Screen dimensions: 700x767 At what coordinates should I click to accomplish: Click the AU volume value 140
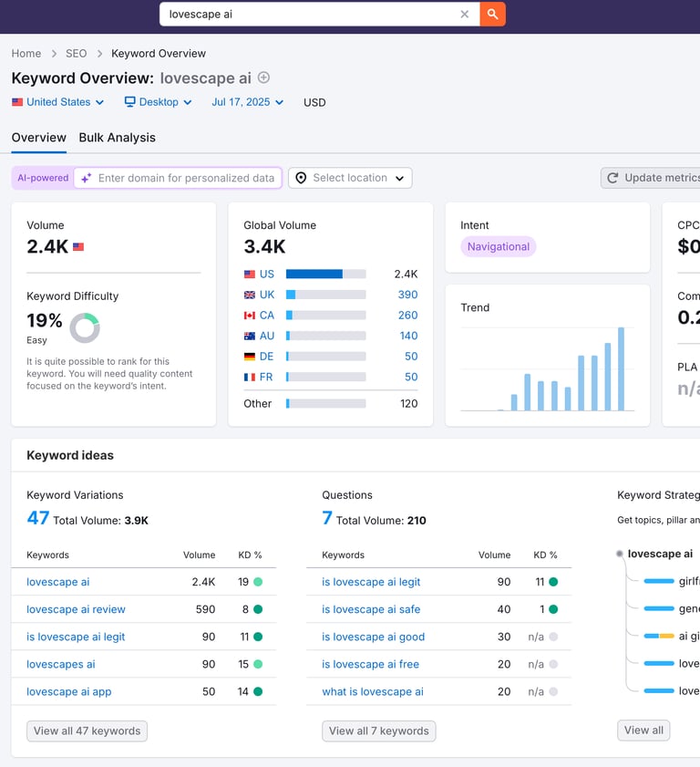coord(408,336)
